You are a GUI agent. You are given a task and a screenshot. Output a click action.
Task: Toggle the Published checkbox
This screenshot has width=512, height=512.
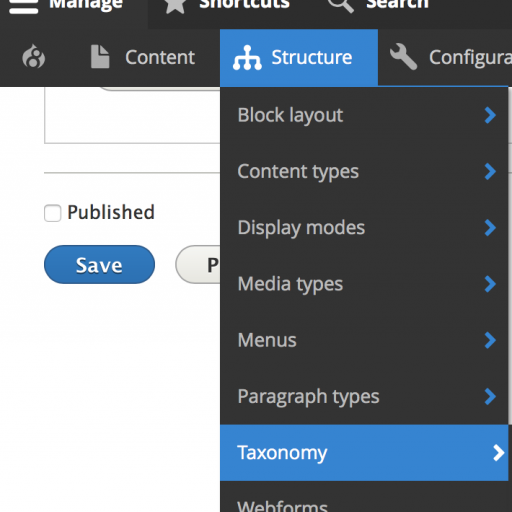tap(53, 213)
